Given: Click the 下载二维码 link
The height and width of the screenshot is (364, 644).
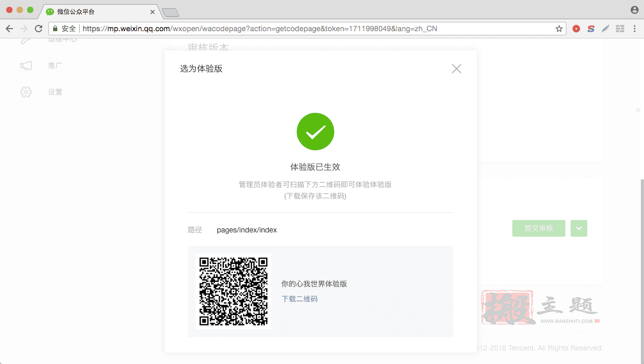Looking at the screenshot, I should tap(299, 299).
